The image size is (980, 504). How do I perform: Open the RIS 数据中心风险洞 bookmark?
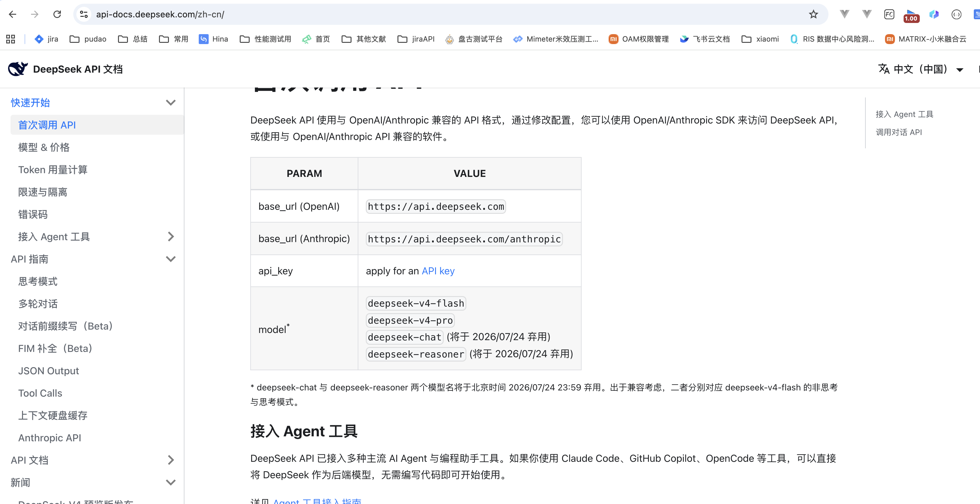click(x=832, y=39)
